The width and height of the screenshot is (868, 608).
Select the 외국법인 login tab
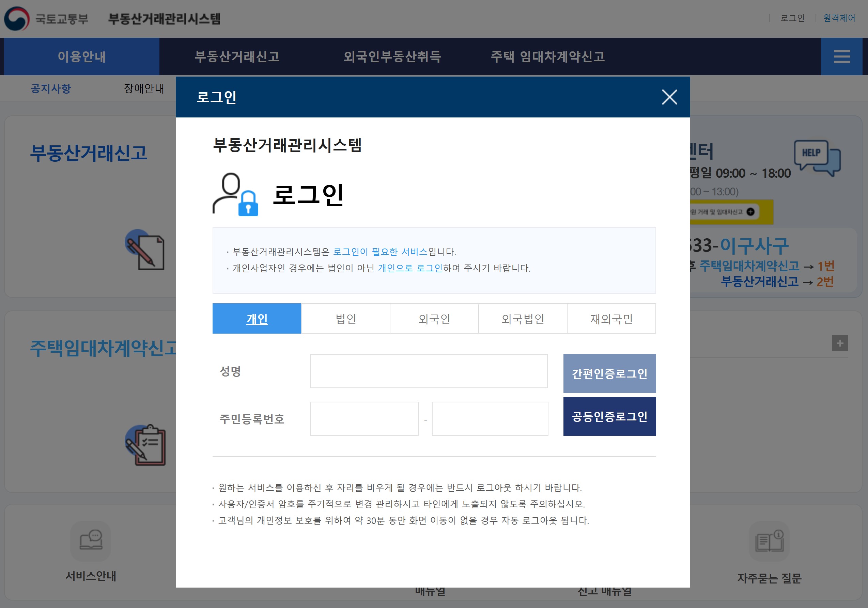coord(523,319)
